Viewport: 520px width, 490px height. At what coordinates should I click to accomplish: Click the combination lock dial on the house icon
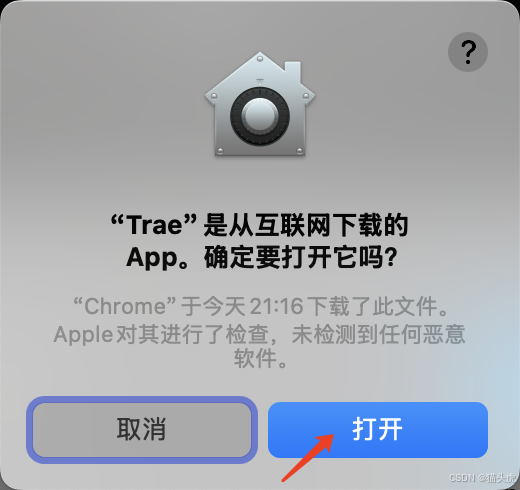tap(260, 116)
